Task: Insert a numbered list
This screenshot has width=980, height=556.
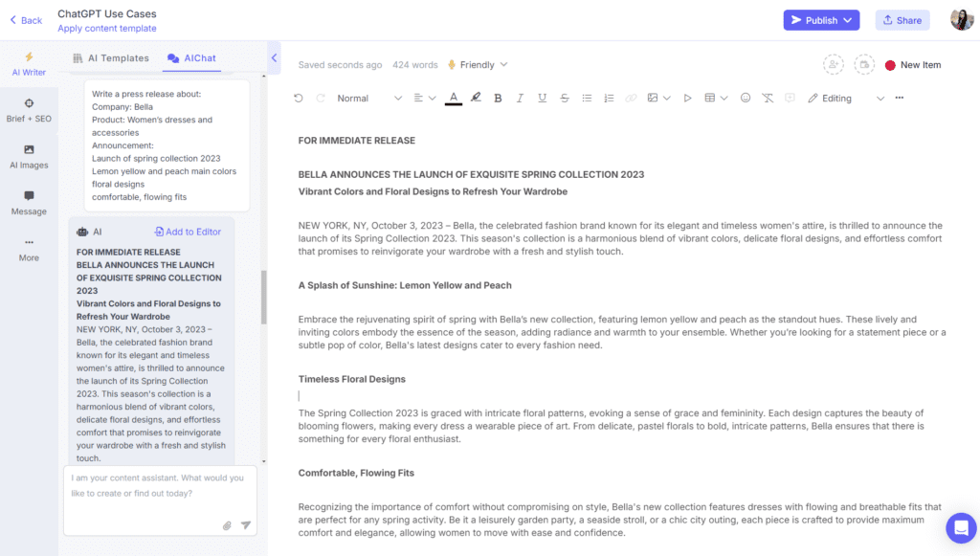Action: click(609, 98)
